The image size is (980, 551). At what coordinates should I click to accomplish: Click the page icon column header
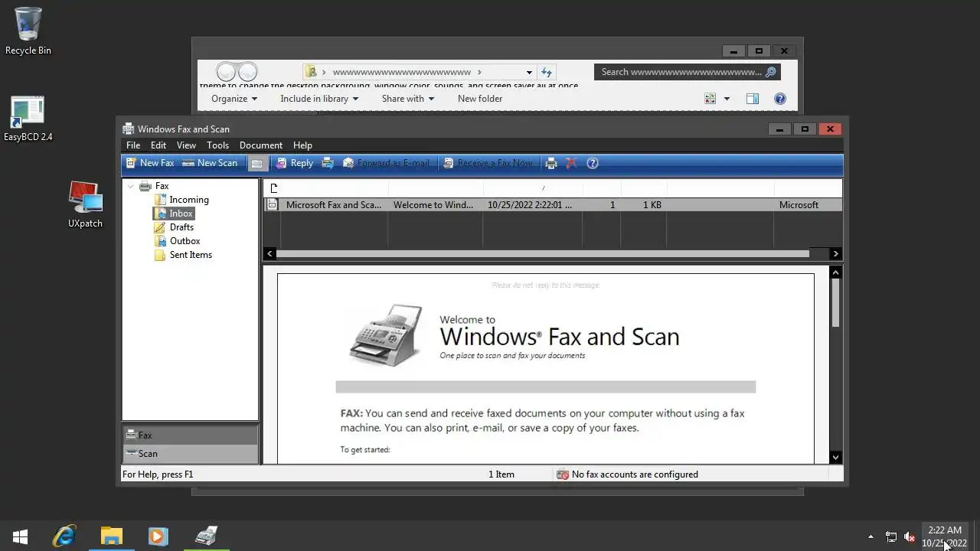point(273,188)
